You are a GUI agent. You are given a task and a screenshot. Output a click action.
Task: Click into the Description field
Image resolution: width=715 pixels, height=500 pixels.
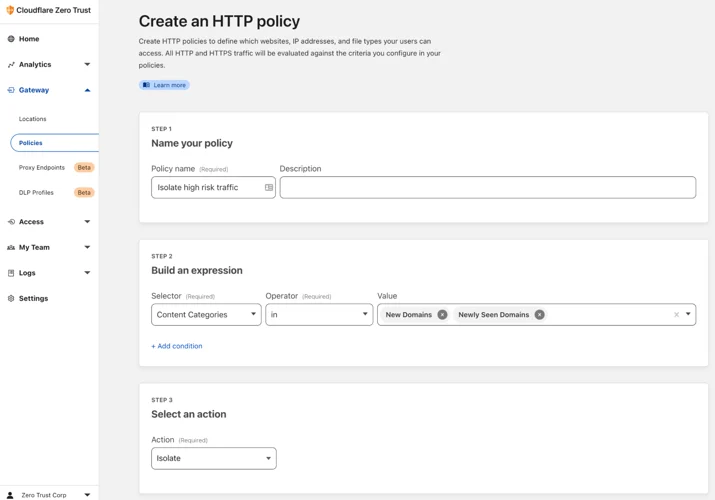click(488, 187)
